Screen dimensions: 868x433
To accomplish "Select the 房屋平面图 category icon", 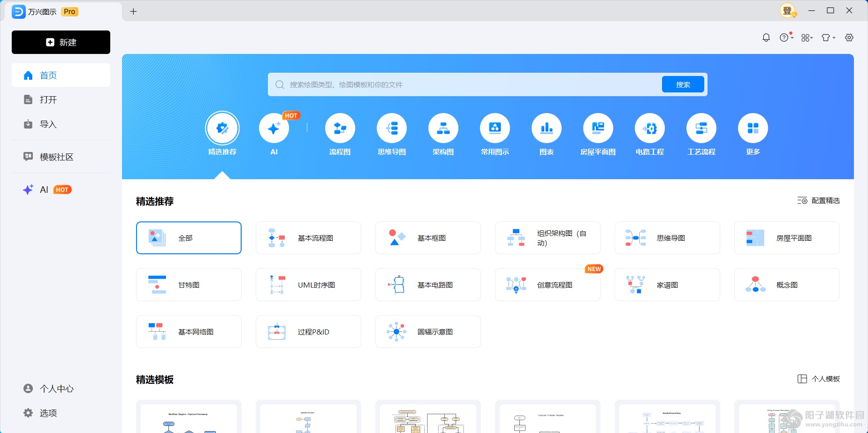I will tap(598, 128).
